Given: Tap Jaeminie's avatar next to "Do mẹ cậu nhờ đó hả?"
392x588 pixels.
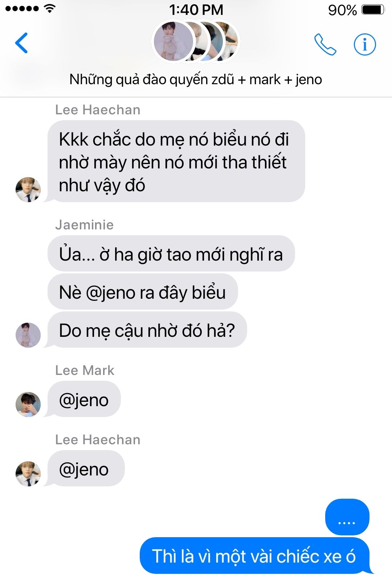Looking at the screenshot, I should (x=28, y=335).
